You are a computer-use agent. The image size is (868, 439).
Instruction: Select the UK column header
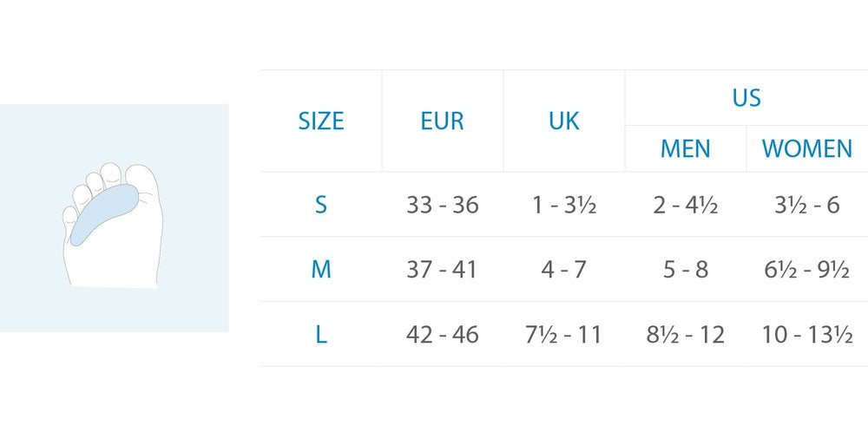(x=564, y=121)
